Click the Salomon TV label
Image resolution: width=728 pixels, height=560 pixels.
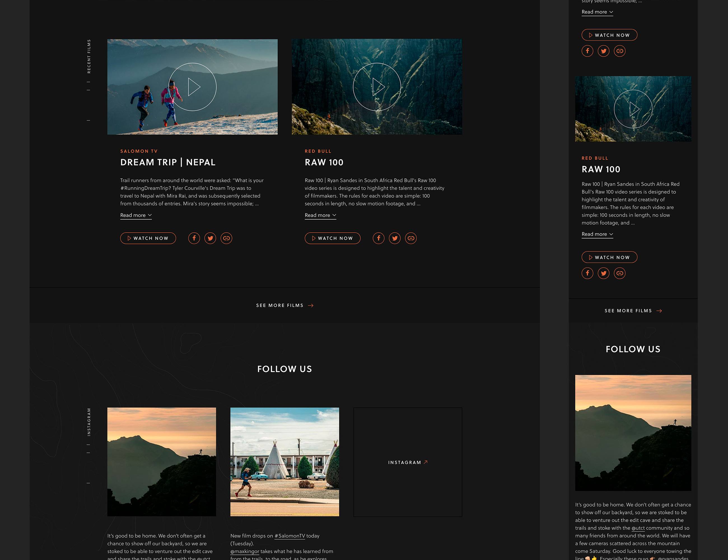click(139, 151)
